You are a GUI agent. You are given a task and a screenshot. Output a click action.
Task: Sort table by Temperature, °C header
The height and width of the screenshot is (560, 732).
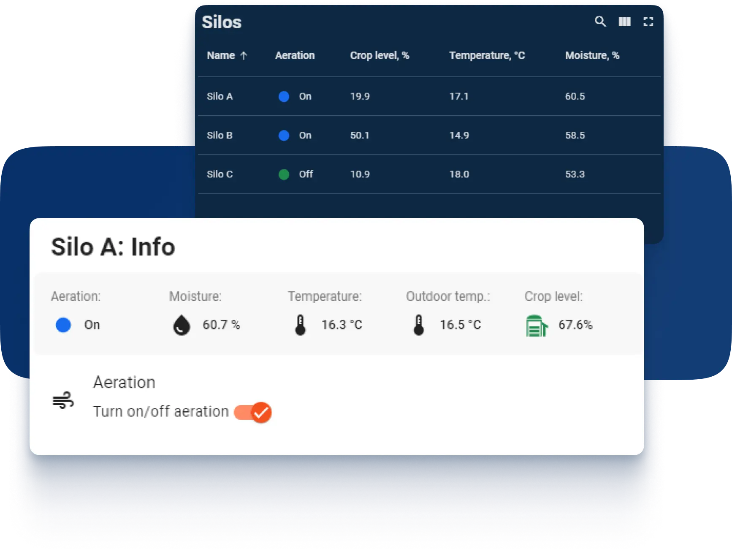pyautogui.click(x=487, y=56)
